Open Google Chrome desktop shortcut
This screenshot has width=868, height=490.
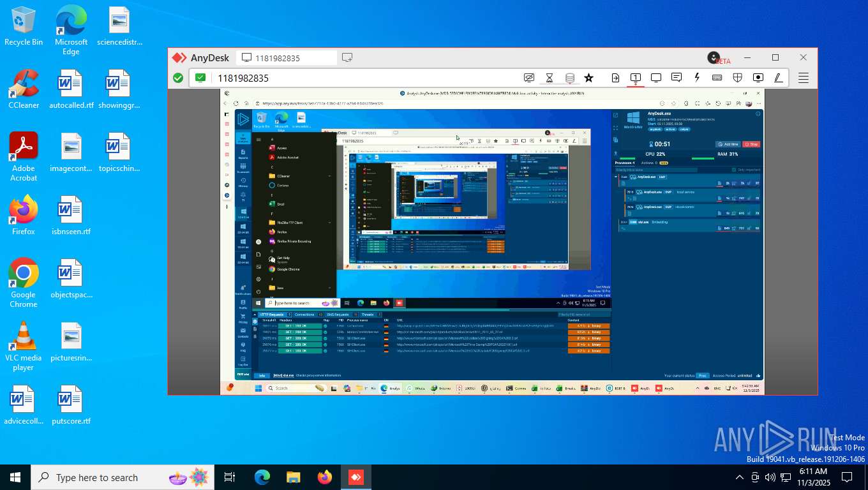(24, 283)
